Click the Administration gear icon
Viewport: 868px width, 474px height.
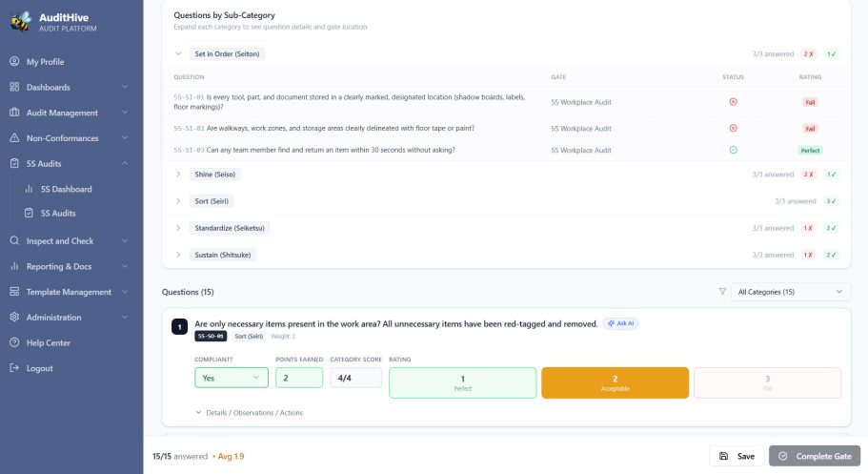coord(14,317)
